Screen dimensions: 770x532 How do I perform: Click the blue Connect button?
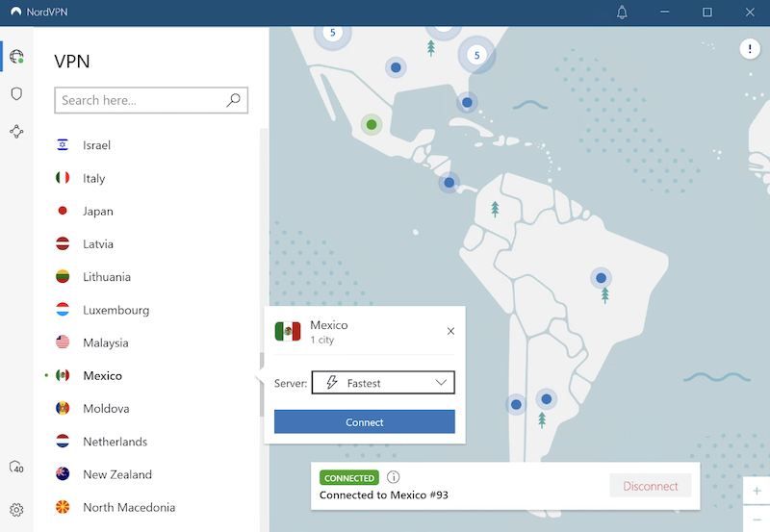click(365, 422)
